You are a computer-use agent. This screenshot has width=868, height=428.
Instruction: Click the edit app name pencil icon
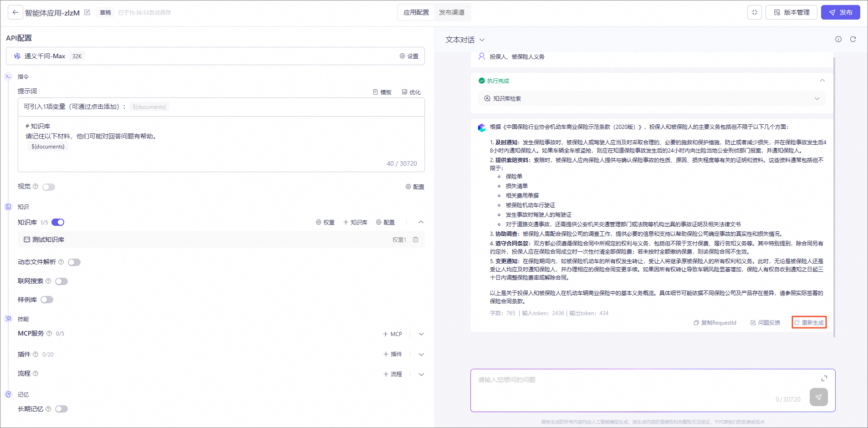[87, 13]
